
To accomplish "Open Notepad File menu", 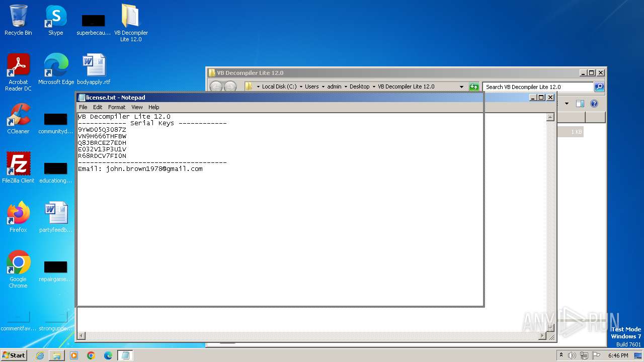I will [x=83, y=107].
